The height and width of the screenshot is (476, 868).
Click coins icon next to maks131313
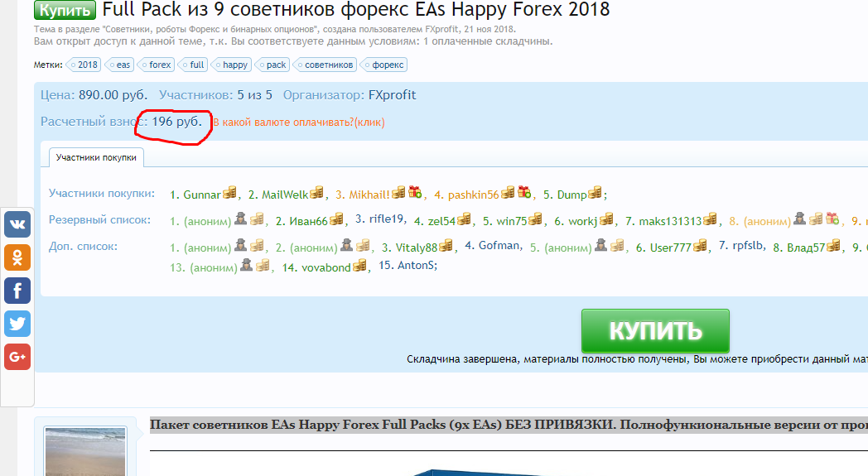(x=711, y=219)
